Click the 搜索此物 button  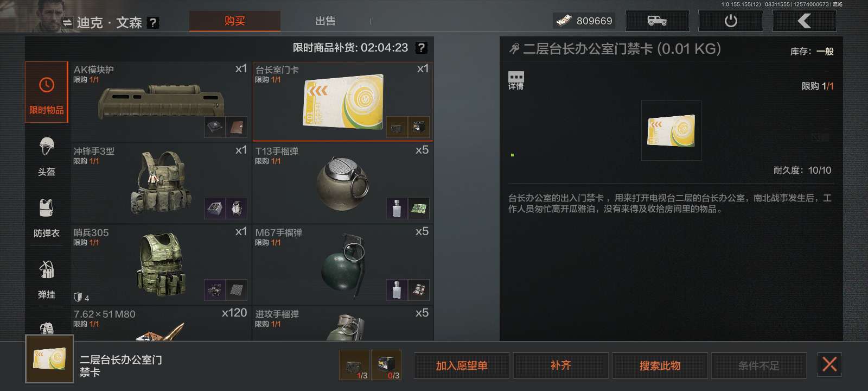660,365
